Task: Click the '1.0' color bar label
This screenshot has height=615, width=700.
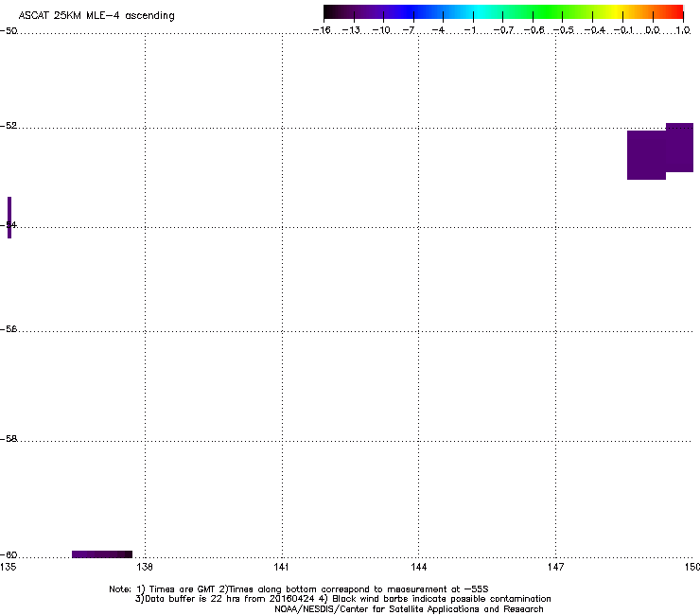Action: tap(683, 30)
